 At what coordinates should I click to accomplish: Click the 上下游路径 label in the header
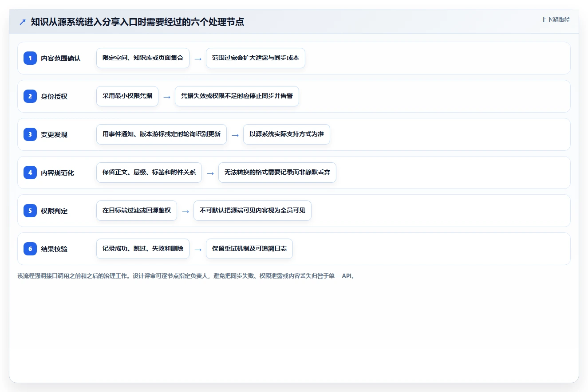[555, 20]
